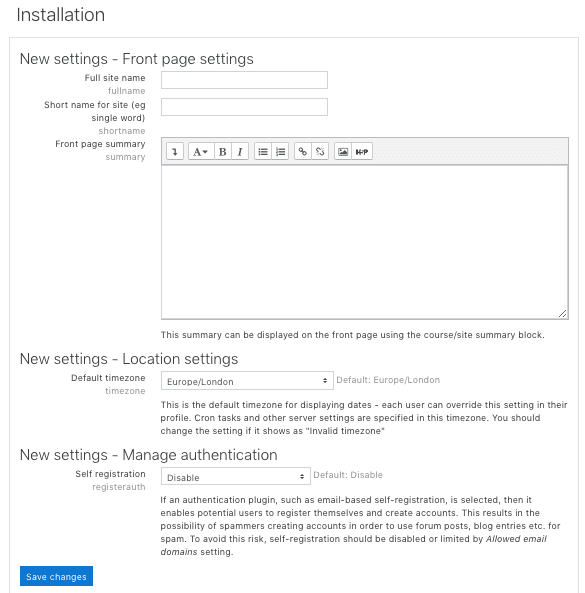Focus the Full site name field
The width and height of the screenshot is (585, 593).
pos(244,80)
